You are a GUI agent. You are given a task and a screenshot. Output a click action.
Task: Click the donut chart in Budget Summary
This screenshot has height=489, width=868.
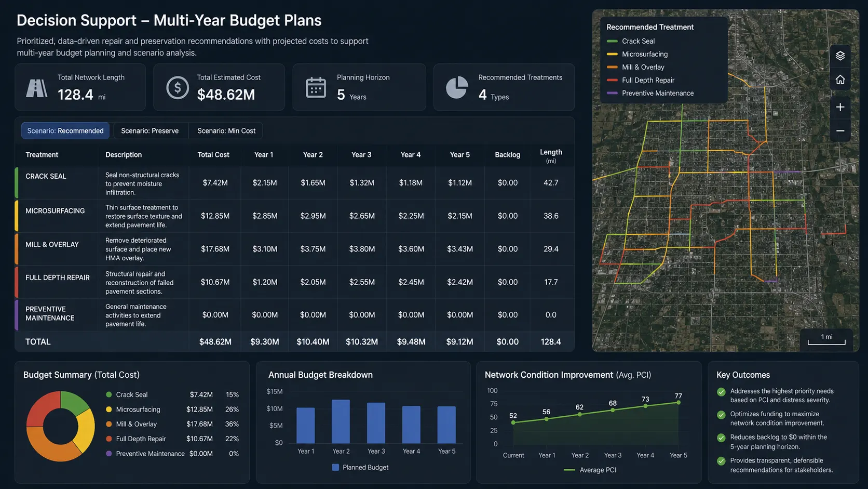click(61, 426)
